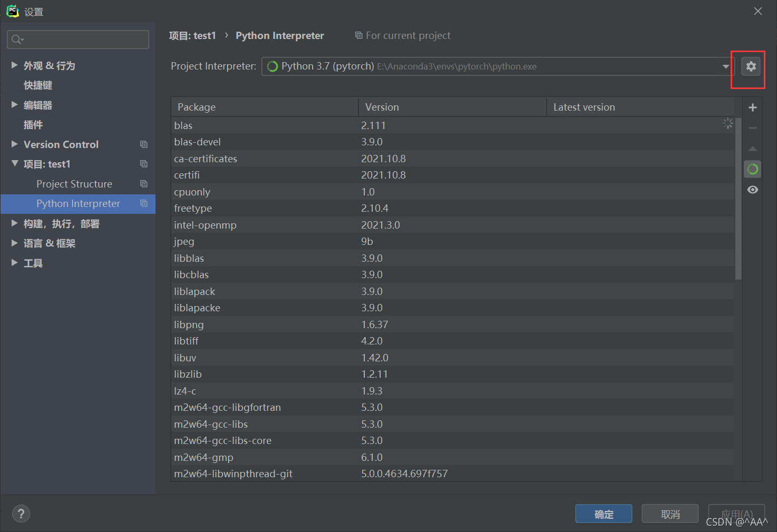
Task: Select the cpuonly package row
Action: point(453,192)
